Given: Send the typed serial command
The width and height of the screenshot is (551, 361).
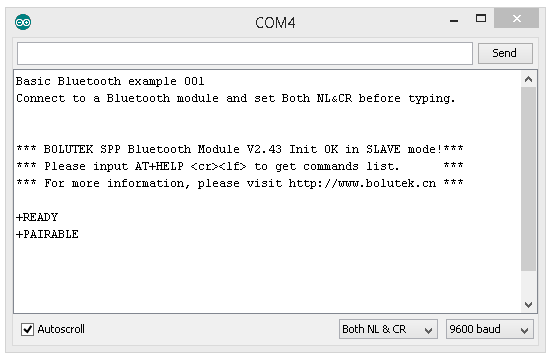Looking at the screenshot, I should pos(505,53).
